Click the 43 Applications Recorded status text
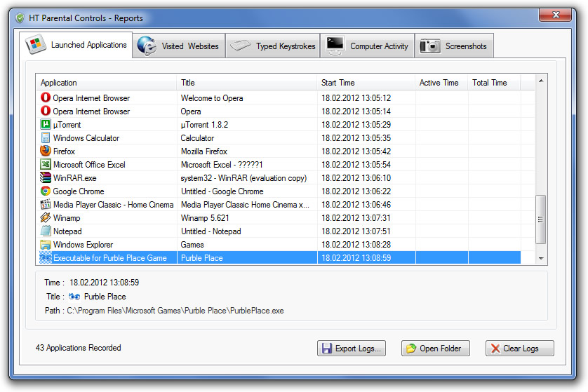588x392 pixels. 79,348
